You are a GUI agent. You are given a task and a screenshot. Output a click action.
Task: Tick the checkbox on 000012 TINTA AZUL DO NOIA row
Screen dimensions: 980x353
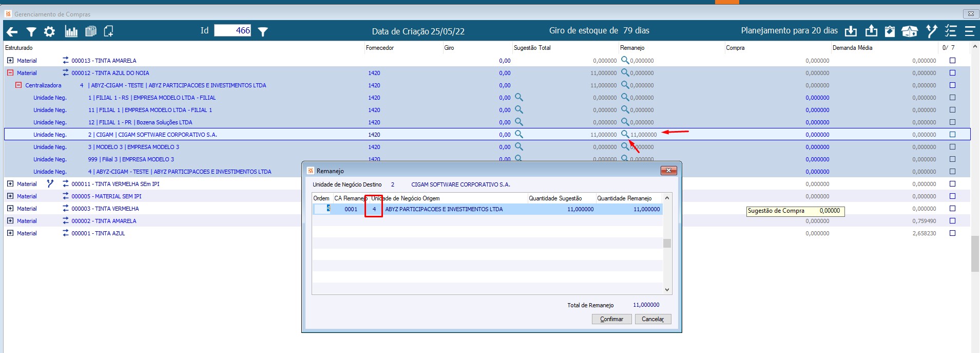pos(953,73)
